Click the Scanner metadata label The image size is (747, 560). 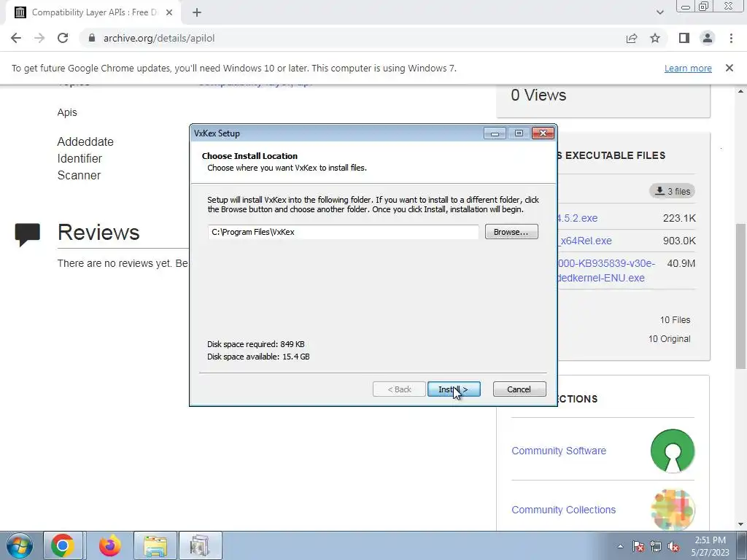79,175
